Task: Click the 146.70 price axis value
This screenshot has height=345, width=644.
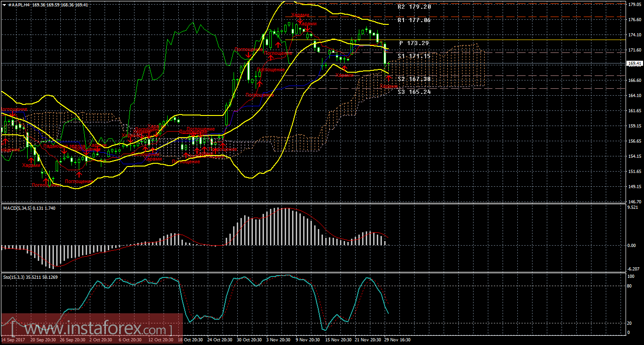Action: click(x=634, y=201)
